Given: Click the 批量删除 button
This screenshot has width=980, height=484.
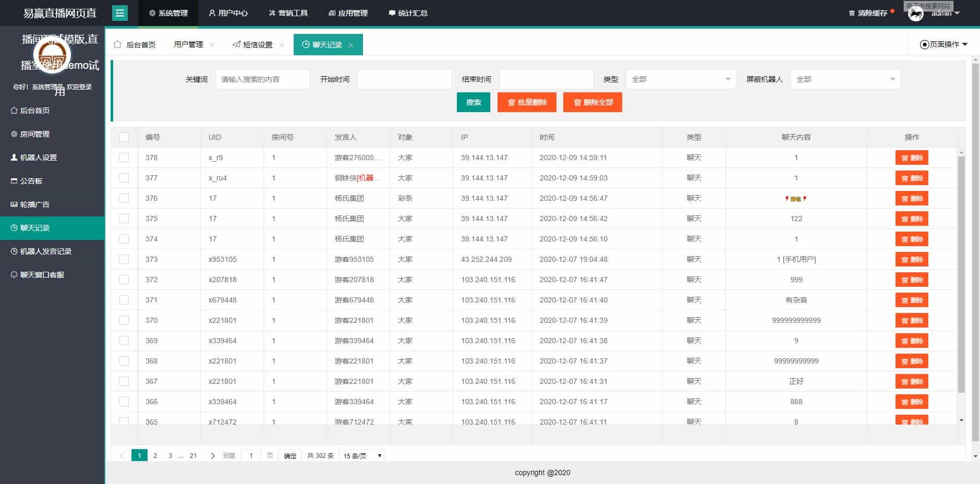Looking at the screenshot, I should pos(527,102).
